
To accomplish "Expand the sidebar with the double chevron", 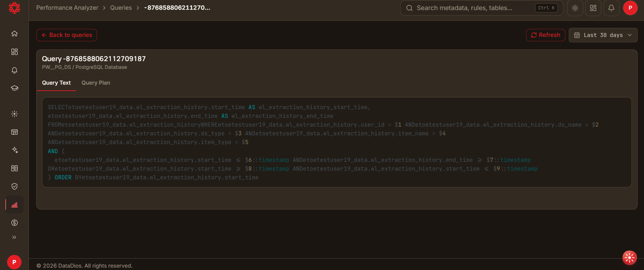I will click(x=14, y=237).
